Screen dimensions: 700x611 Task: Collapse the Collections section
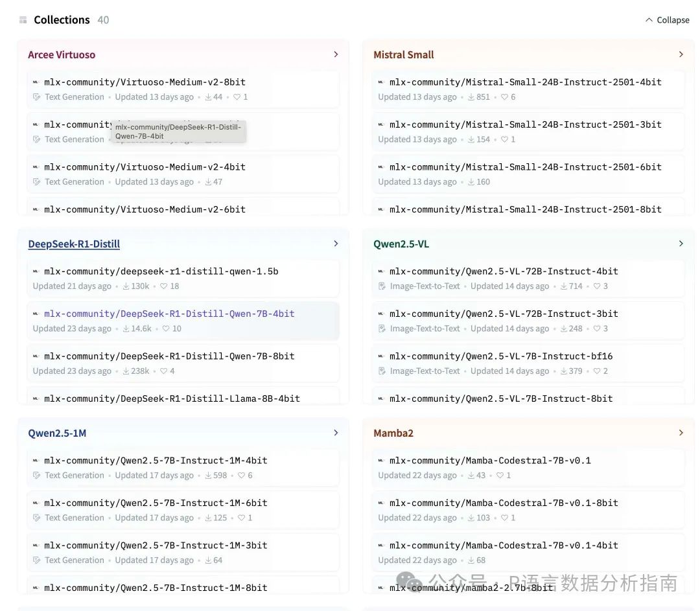668,20
